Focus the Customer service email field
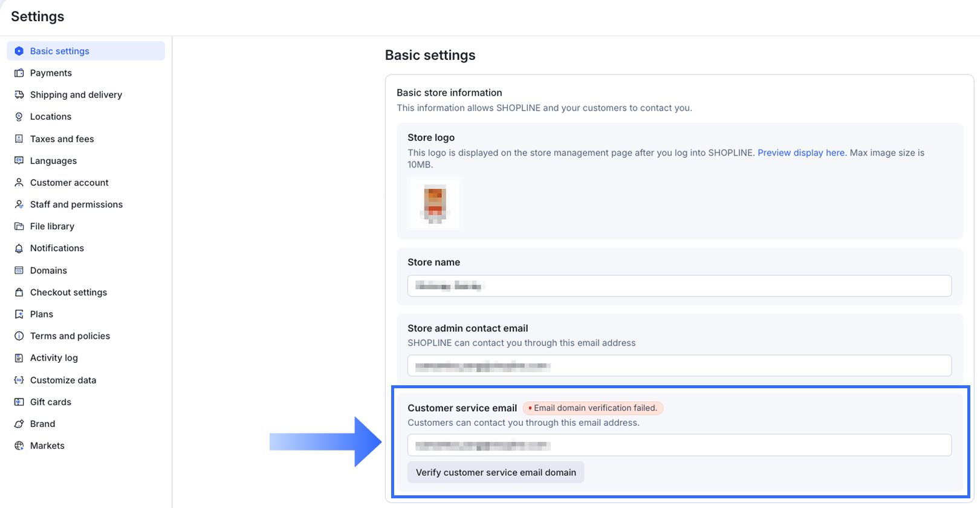This screenshot has height=508, width=980. point(679,446)
